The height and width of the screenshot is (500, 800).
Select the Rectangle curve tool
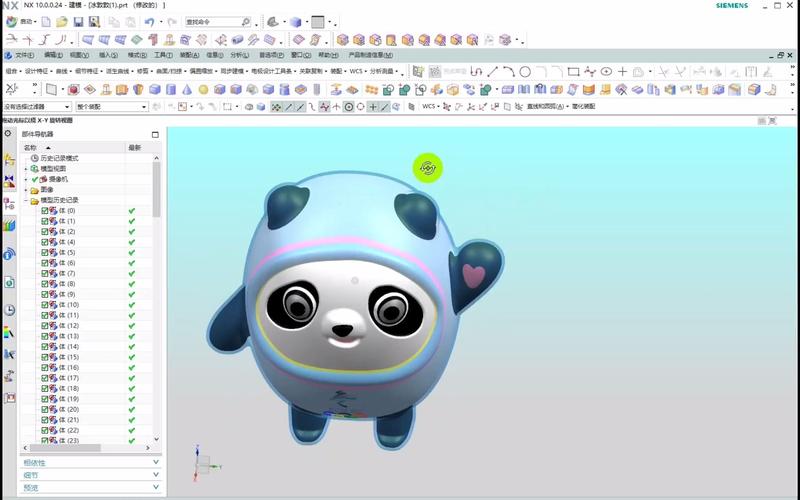point(573,71)
